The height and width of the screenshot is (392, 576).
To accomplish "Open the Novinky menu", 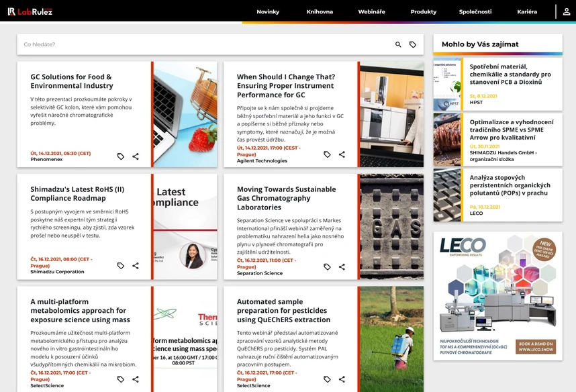I will pyautogui.click(x=268, y=12).
